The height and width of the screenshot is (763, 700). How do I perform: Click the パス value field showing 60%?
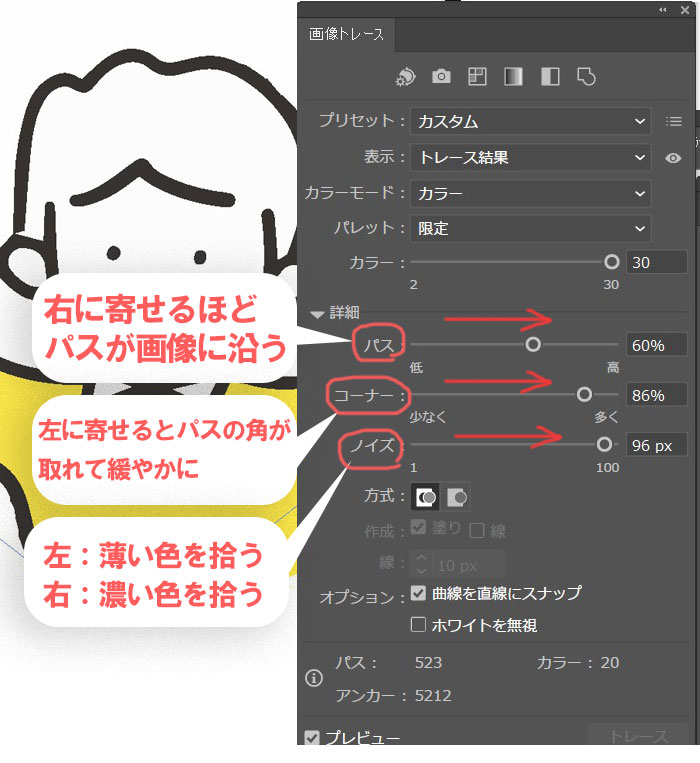(x=656, y=345)
